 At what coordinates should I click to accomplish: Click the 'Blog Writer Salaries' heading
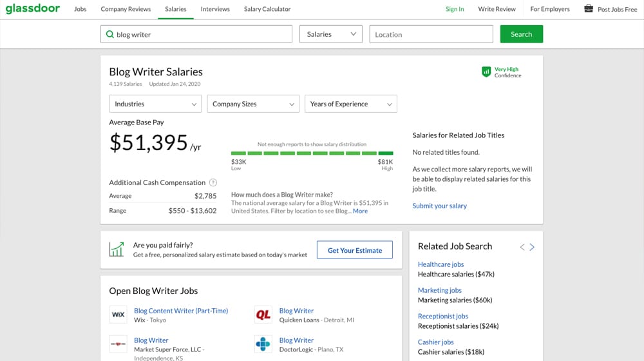(x=156, y=72)
